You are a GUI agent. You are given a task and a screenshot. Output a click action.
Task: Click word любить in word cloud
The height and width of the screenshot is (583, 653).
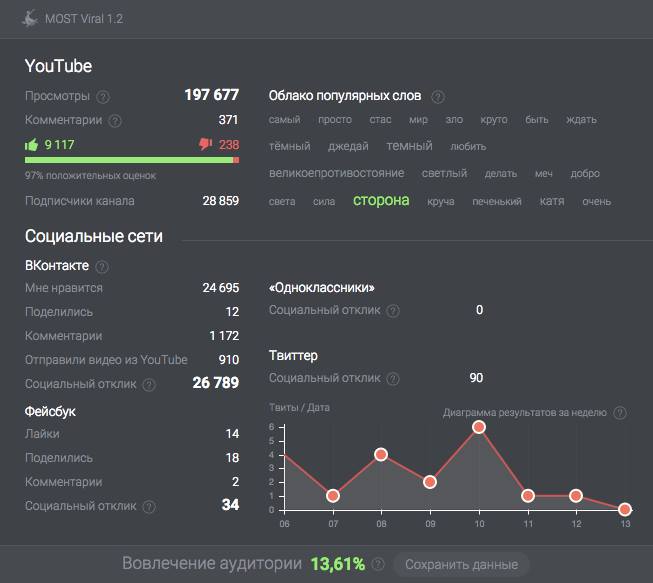pos(468,147)
